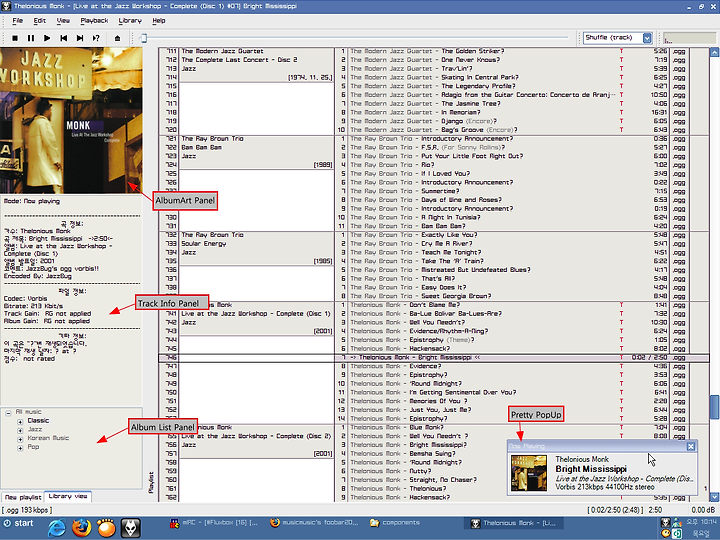Pause the current track
The height and width of the screenshot is (540, 720).
(31, 38)
